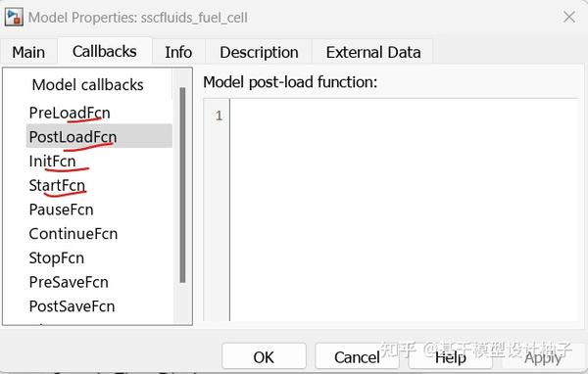Viewport: 588px width, 374px height.
Task: Click inside the post-load function editor
Action: pos(404,210)
